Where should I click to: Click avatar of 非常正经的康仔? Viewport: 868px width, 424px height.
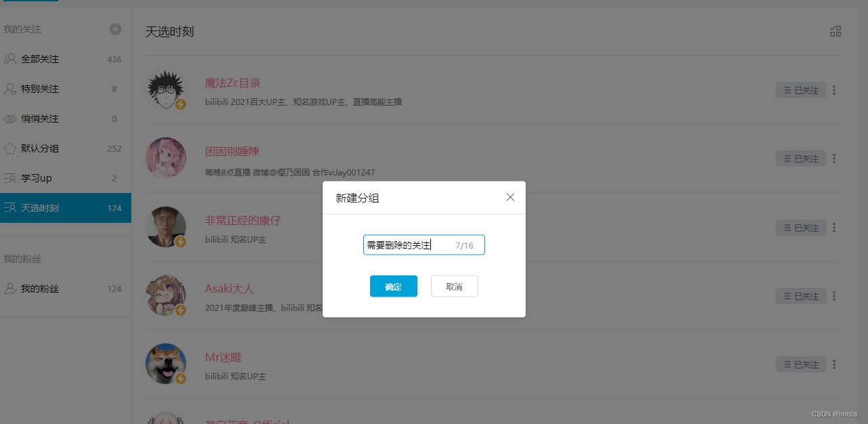[166, 227]
